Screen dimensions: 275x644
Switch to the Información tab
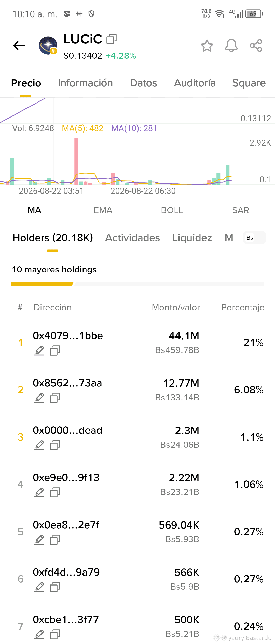85,83
